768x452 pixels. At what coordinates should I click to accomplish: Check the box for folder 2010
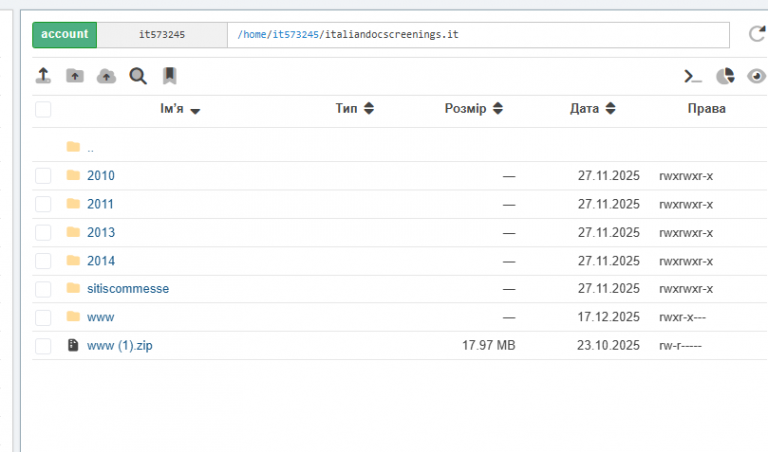click(x=43, y=176)
